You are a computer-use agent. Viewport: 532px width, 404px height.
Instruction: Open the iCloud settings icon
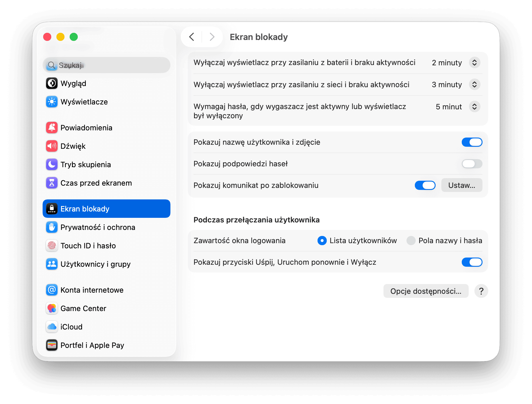click(x=52, y=327)
